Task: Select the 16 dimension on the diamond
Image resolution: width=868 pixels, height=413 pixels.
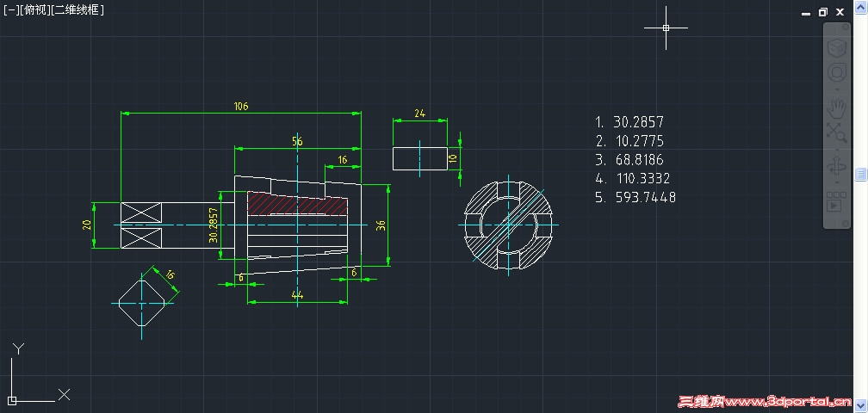Action: coord(170,274)
